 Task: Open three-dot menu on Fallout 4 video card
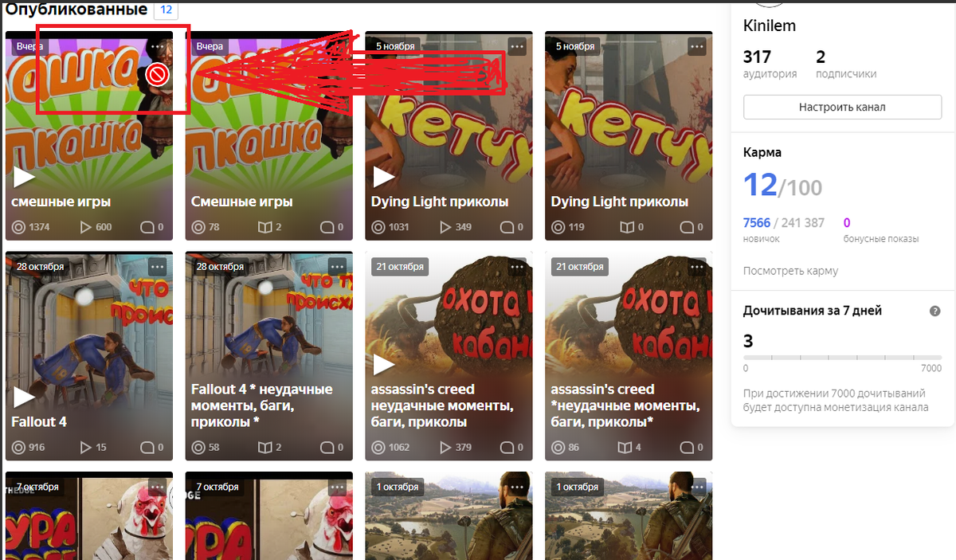click(157, 267)
